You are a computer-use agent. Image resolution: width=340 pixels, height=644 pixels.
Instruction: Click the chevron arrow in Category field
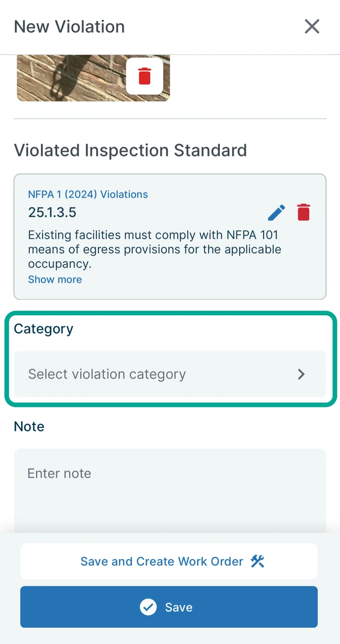click(301, 374)
